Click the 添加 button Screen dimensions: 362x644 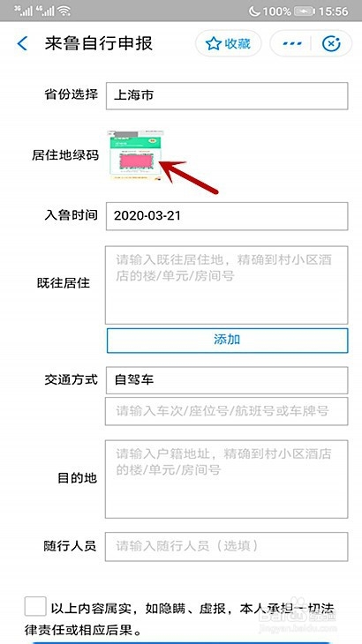point(227,340)
